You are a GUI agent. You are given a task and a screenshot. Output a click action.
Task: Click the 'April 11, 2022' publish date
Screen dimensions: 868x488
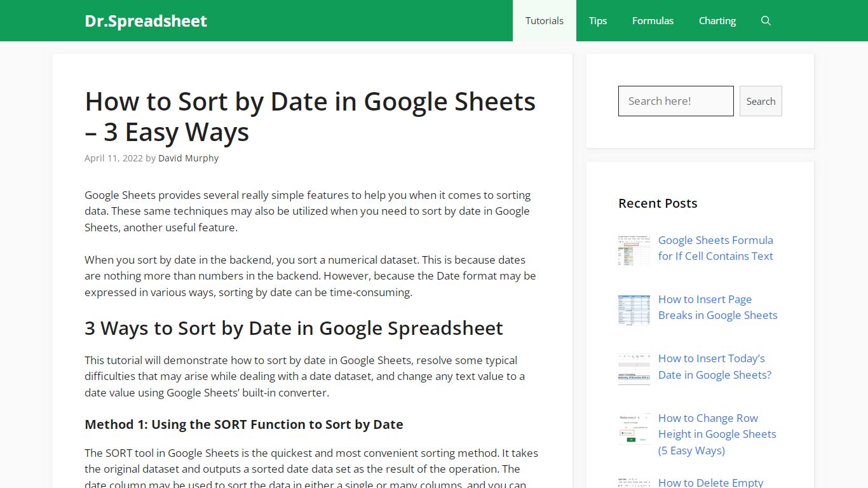pos(114,158)
